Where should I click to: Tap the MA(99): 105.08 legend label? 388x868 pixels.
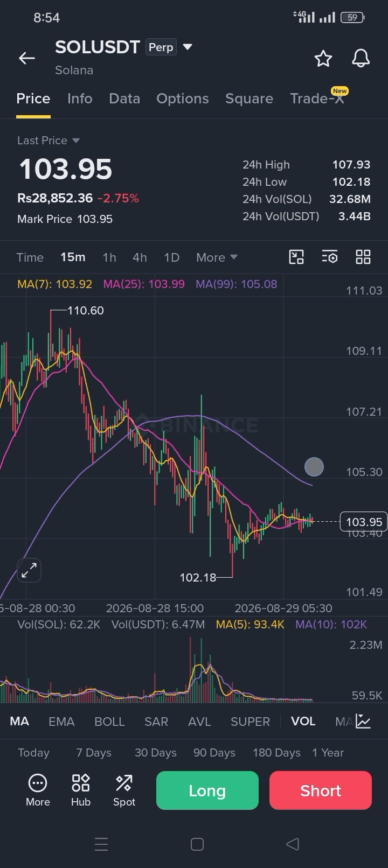point(237,284)
